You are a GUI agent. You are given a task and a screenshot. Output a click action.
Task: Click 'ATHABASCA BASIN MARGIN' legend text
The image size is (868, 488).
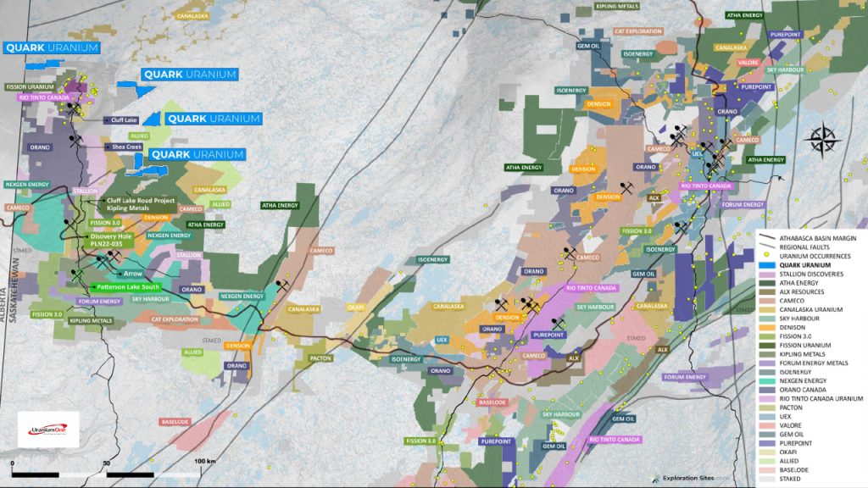click(x=818, y=238)
